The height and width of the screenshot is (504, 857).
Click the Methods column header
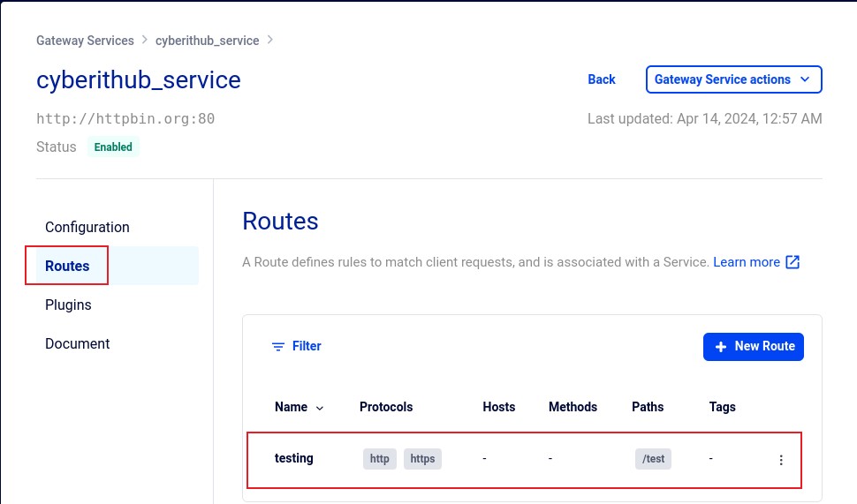(x=573, y=407)
